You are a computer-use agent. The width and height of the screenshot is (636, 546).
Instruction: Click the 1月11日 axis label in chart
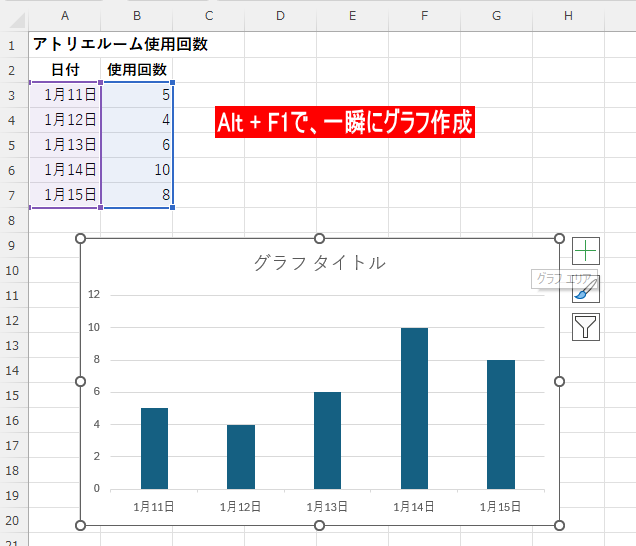pyautogui.click(x=154, y=507)
